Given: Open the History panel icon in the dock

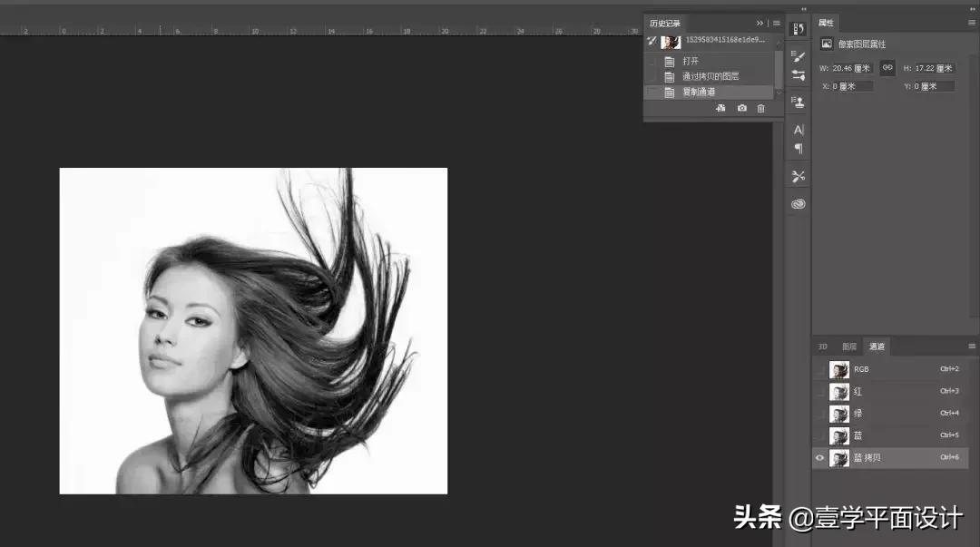Looking at the screenshot, I should 799,29.
